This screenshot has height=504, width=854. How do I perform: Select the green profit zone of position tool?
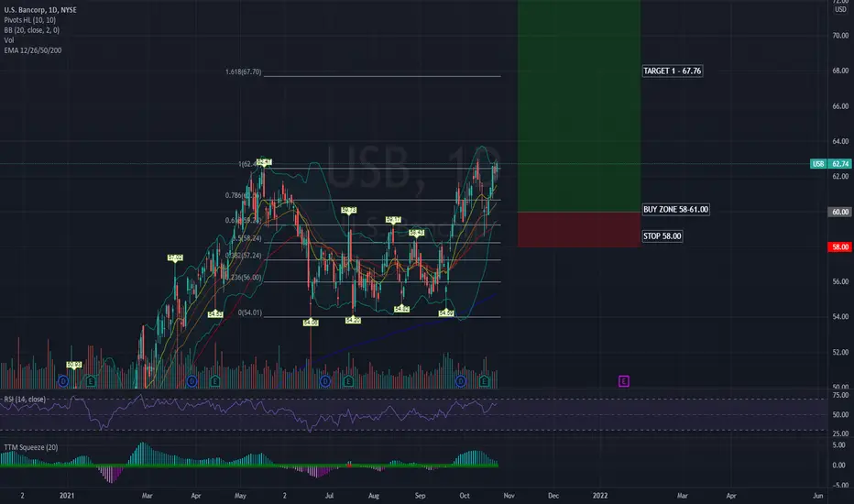[579, 106]
